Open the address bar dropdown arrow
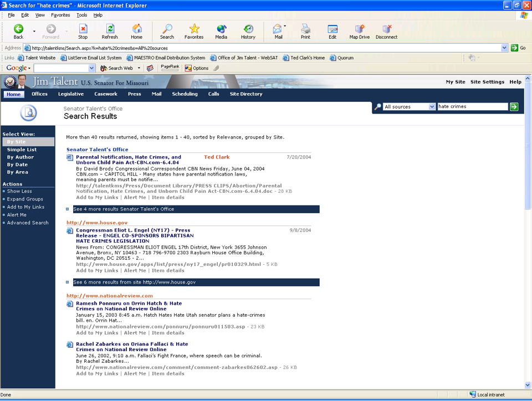Image resolution: width=532 pixels, height=401 pixels. click(504, 48)
